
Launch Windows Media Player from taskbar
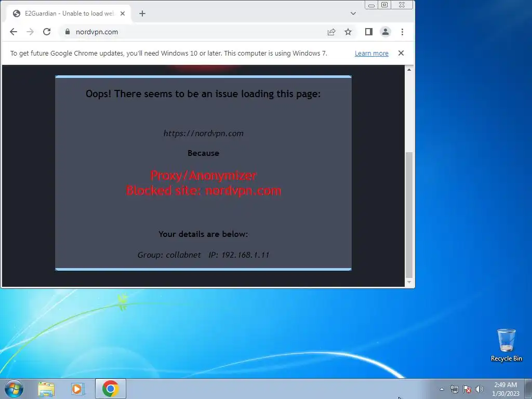tap(77, 389)
